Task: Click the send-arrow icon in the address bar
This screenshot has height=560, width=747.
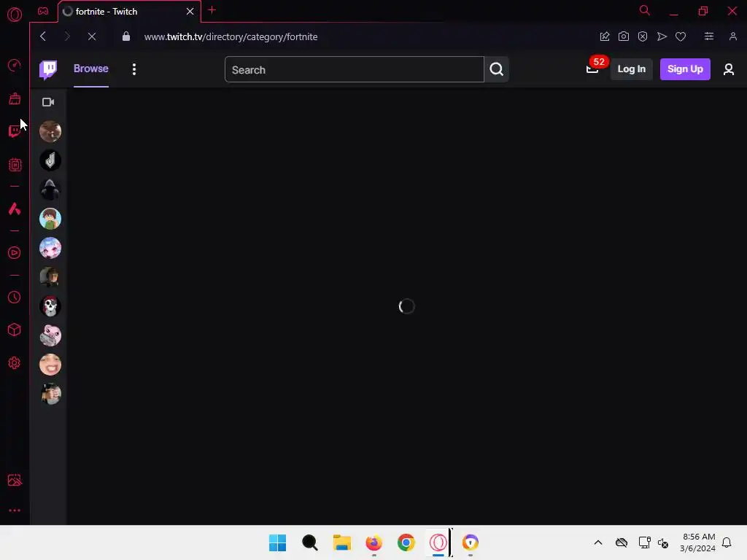Action: [x=662, y=36]
